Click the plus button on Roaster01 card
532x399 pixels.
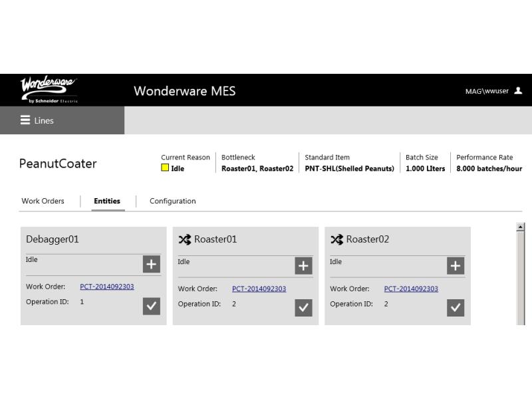(303, 265)
